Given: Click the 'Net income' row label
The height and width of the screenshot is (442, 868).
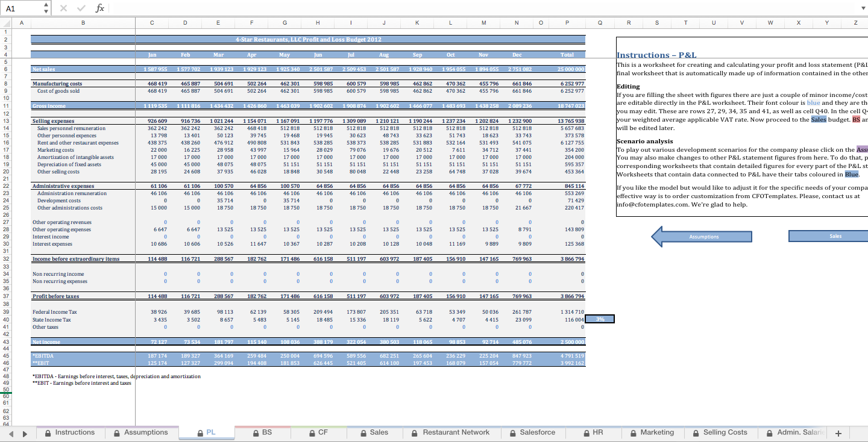Looking at the screenshot, I should click(x=46, y=341).
